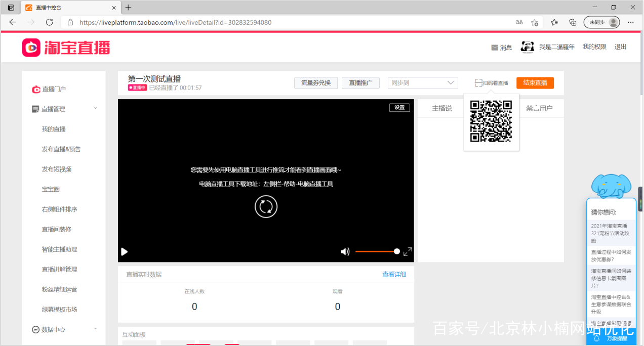Screen dimensions: 644x346
Task: Open the 同步到 dropdown
Action: [423, 82]
